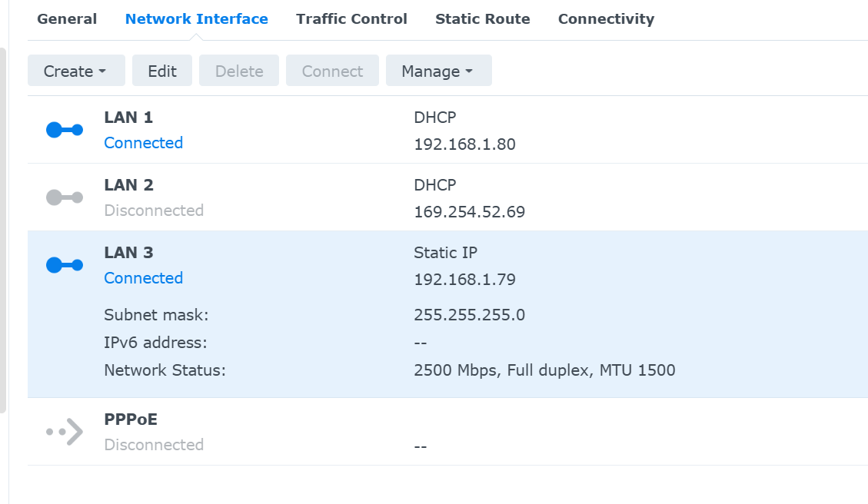Select the Connectivity tab
The width and height of the screenshot is (868, 504).
click(x=606, y=19)
